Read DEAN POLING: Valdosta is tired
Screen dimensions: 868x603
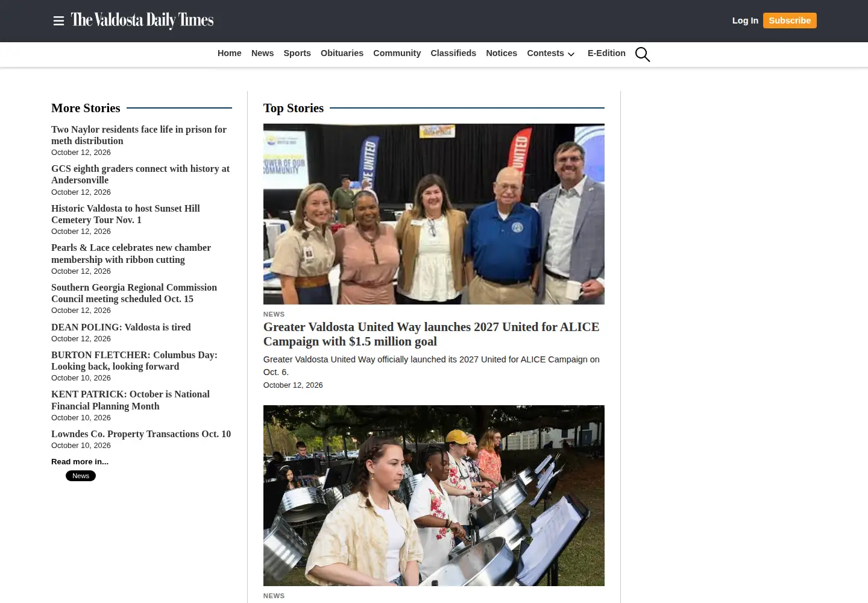[121, 327]
